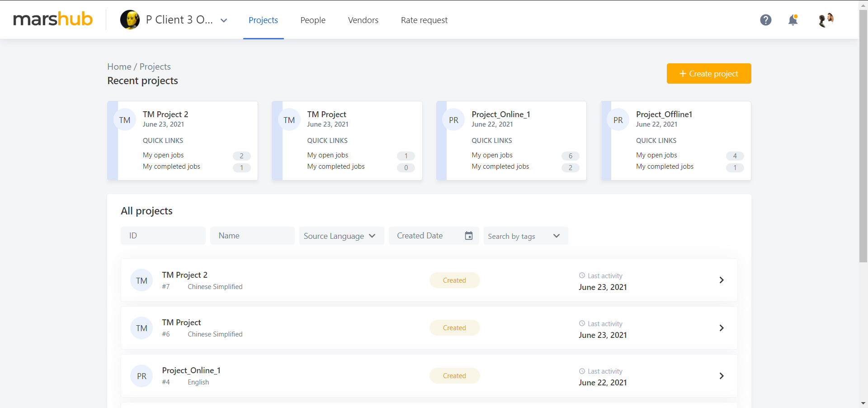Go to Home breadcrumb link
The height and width of the screenshot is (408, 868).
tap(119, 66)
